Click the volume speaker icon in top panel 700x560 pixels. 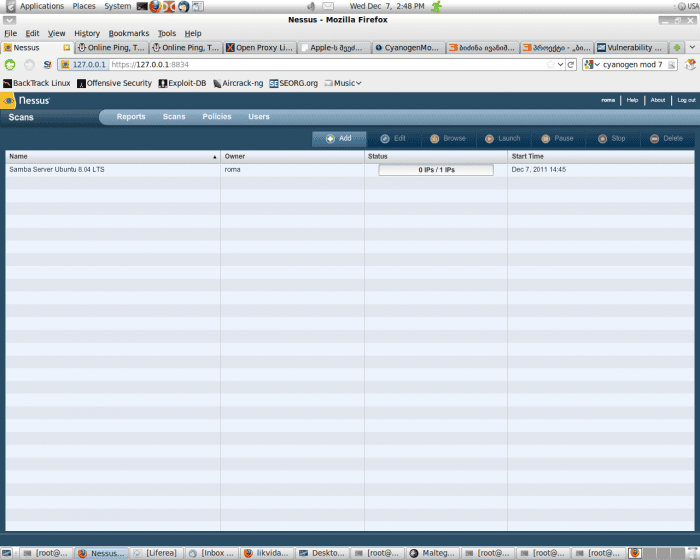tap(312, 6)
